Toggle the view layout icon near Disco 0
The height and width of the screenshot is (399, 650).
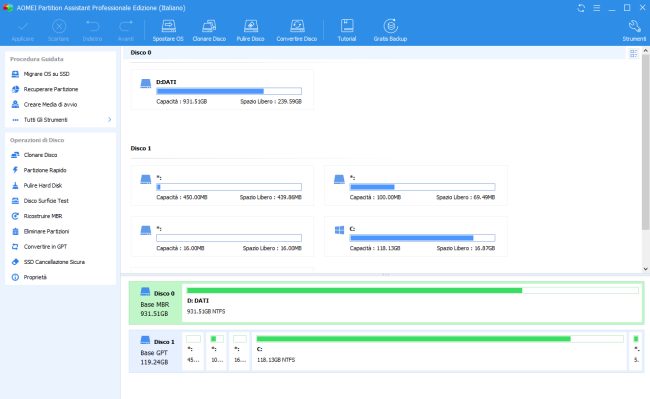[x=633, y=53]
